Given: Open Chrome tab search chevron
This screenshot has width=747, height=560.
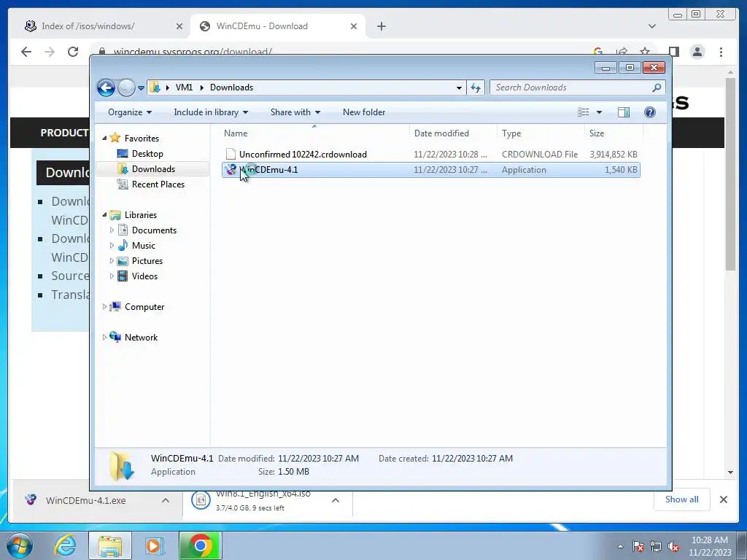Looking at the screenshot, I should (x=651, y=26).
